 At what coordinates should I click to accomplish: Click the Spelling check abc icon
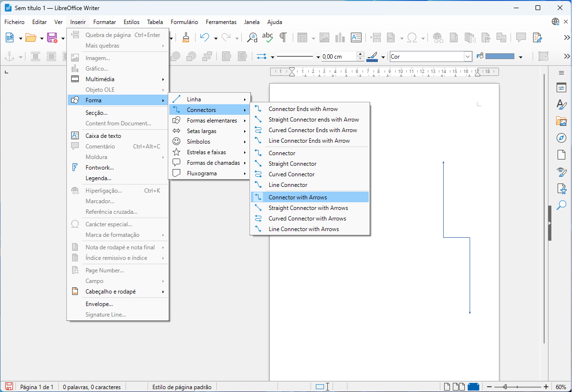pyautogui.click(x=268, y=37)
